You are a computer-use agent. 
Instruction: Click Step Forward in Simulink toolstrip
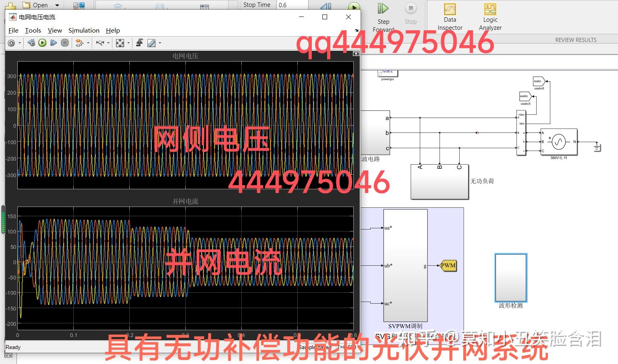pyautogui.click(x=383, y=16)
